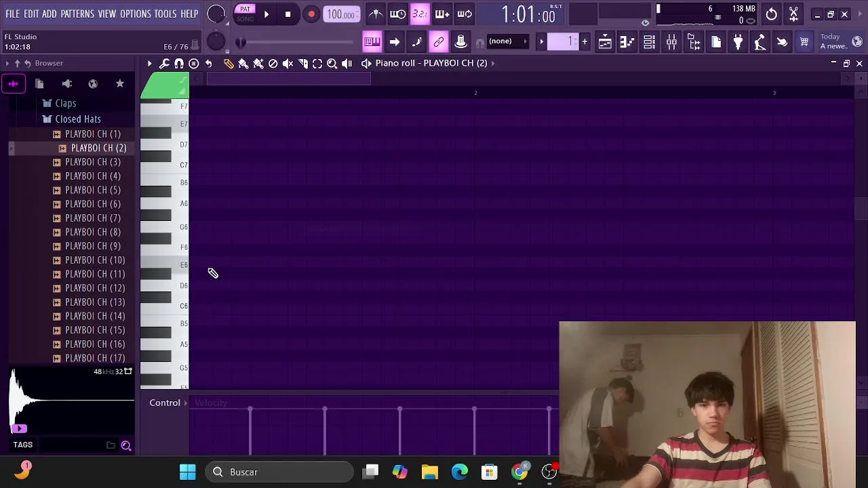Screen dimensions: 868x488
Task: Open the Piano roll view button
Action: [x=627, y=42]
